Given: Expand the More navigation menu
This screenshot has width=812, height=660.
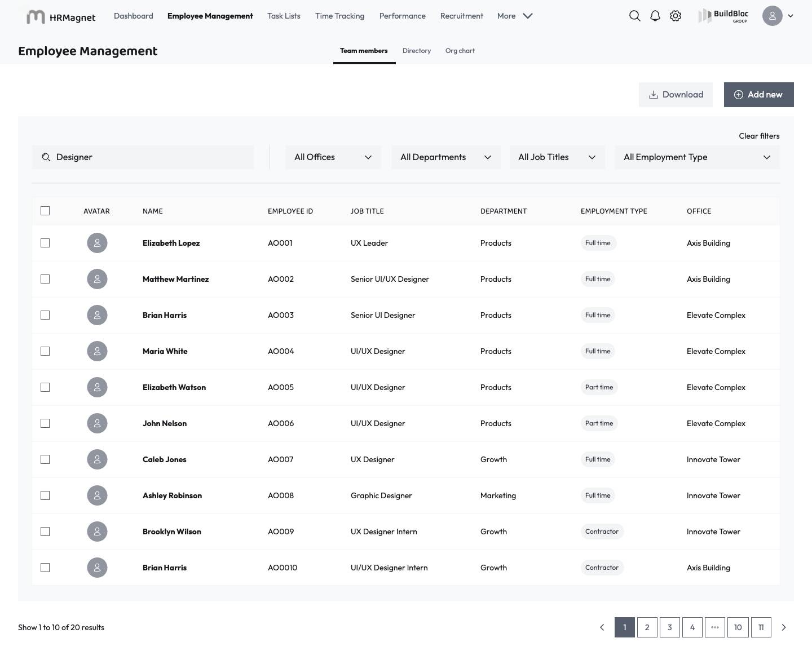Looking at the screenshot, I should pos(515,16).
